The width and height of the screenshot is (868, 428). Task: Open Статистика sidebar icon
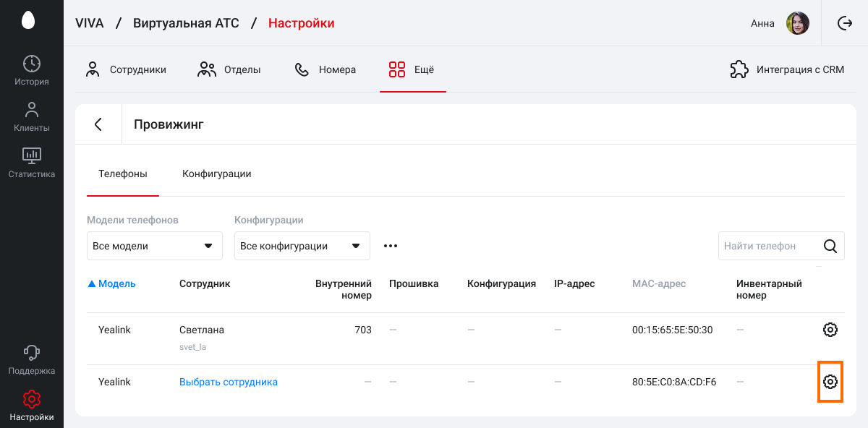[x=32, y=163]
